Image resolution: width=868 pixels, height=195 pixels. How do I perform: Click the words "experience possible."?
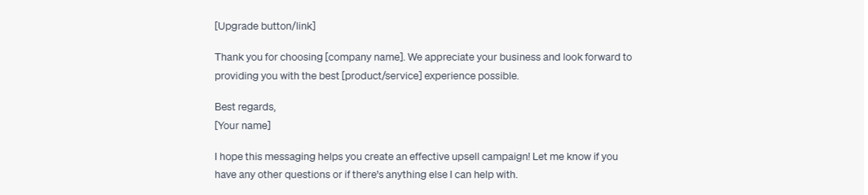(471, 76)
